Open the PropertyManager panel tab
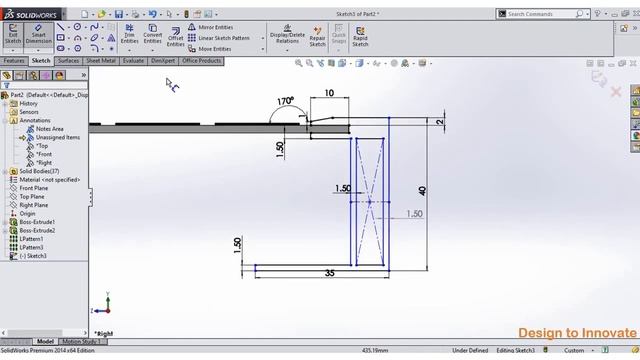640x360 pixels. pyautogui.click(x=19, y=75)
